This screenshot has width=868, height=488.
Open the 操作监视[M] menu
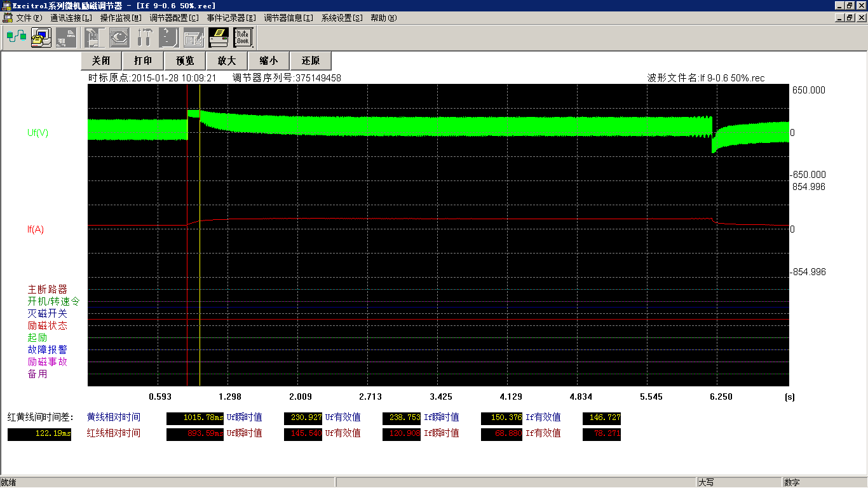tap(121, 18)
